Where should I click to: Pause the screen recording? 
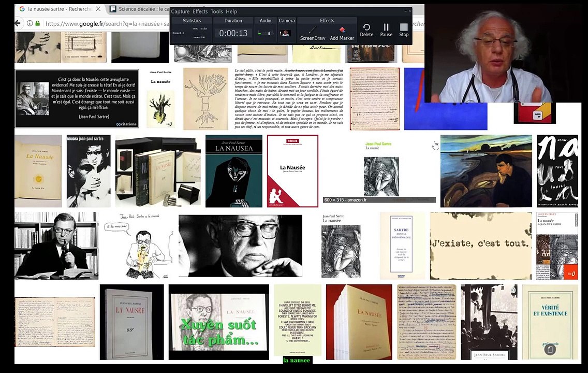pyautogui.click(x=386, y=31)
